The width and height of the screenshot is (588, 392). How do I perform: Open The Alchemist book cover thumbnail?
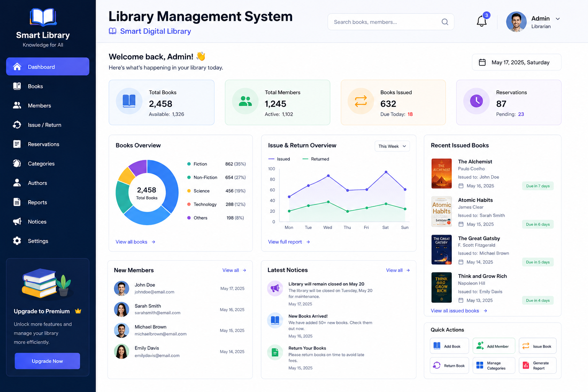point(441,173)
